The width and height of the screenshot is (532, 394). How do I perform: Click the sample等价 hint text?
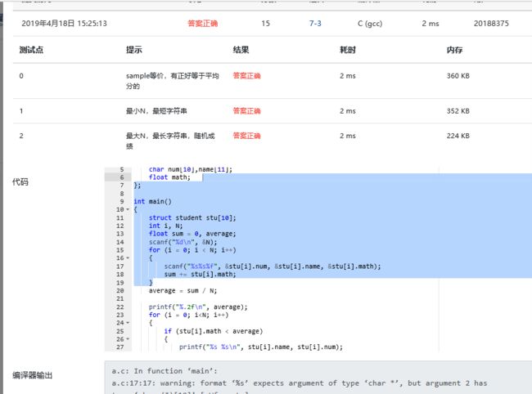pyautogui.click(x=173, y=81)
